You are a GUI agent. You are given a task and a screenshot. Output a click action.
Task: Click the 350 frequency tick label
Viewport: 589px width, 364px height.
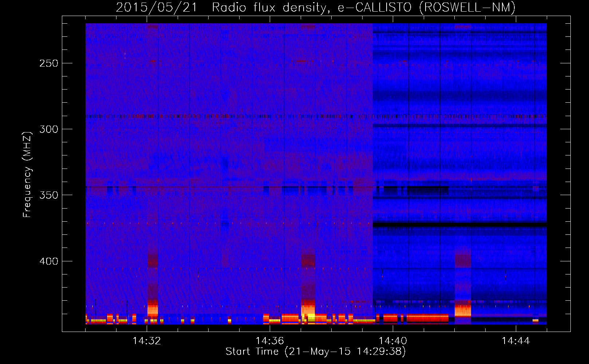[49, 195]
